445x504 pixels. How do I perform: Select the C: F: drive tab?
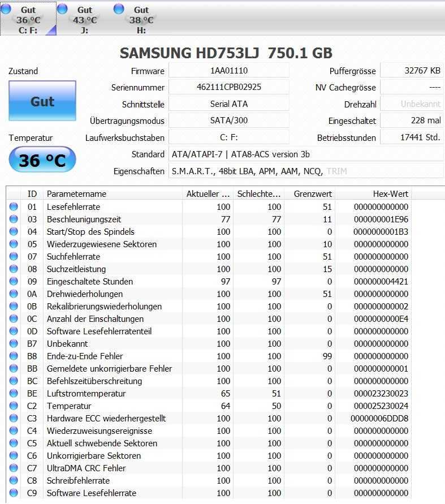tap(28, 19)
